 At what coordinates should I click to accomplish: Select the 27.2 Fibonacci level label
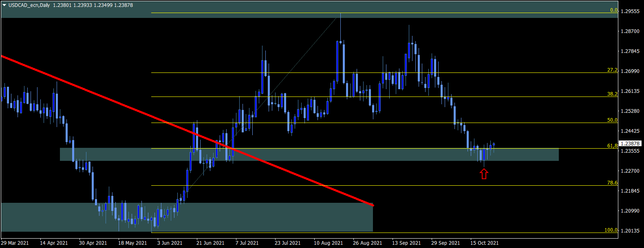[x=612, y=70]
